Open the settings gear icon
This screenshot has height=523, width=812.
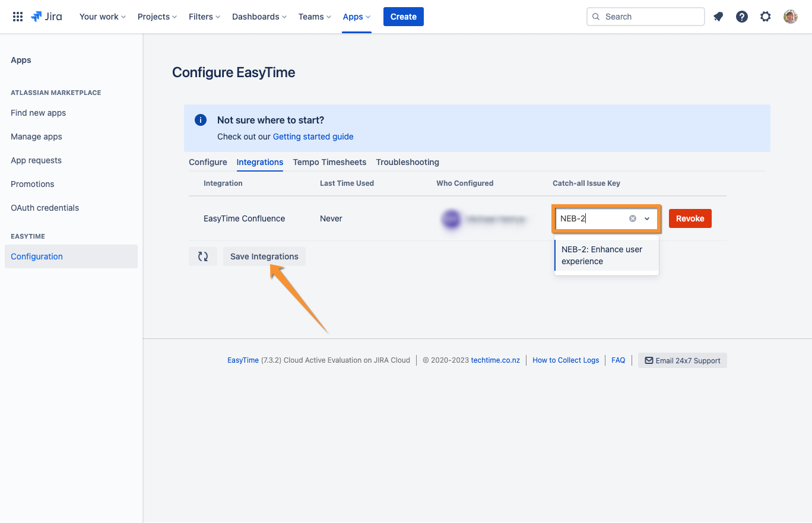point(766,17)
